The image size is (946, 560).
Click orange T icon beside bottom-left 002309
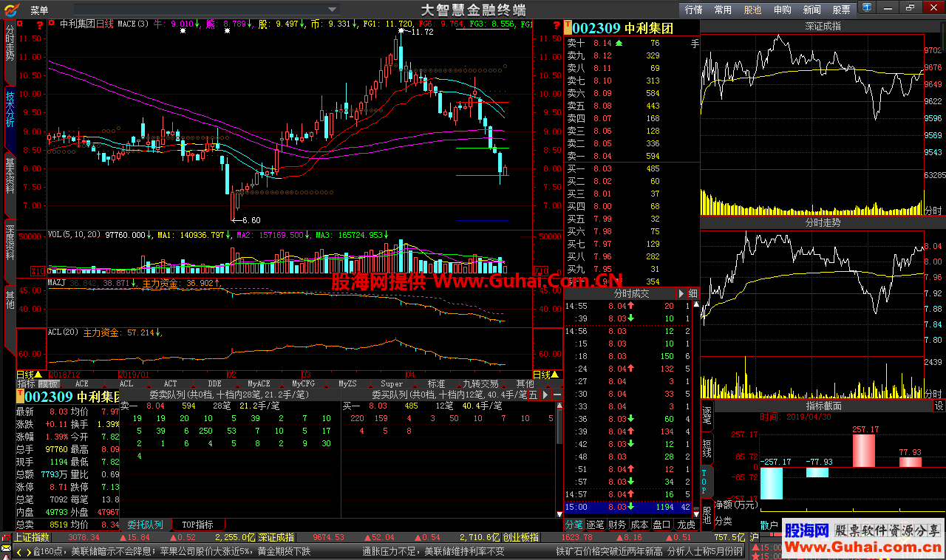pyautogui.click(x=20, y=397)
